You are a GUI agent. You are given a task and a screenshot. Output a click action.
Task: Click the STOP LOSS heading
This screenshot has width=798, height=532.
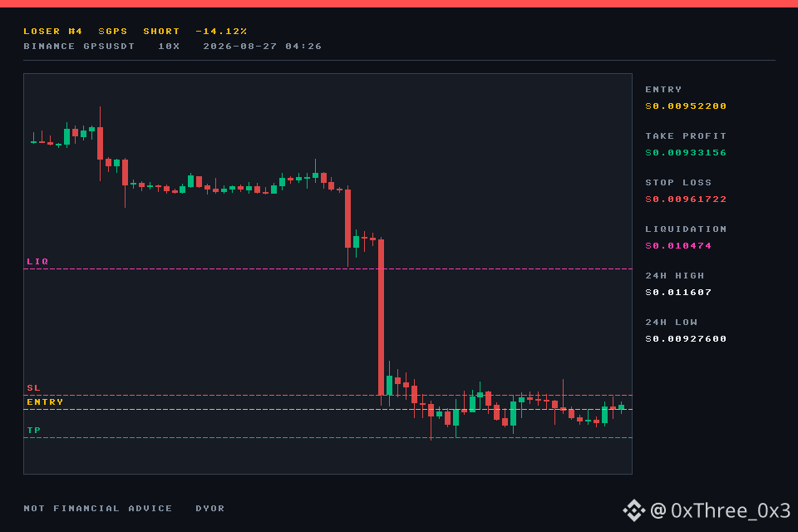click(678, 182)
